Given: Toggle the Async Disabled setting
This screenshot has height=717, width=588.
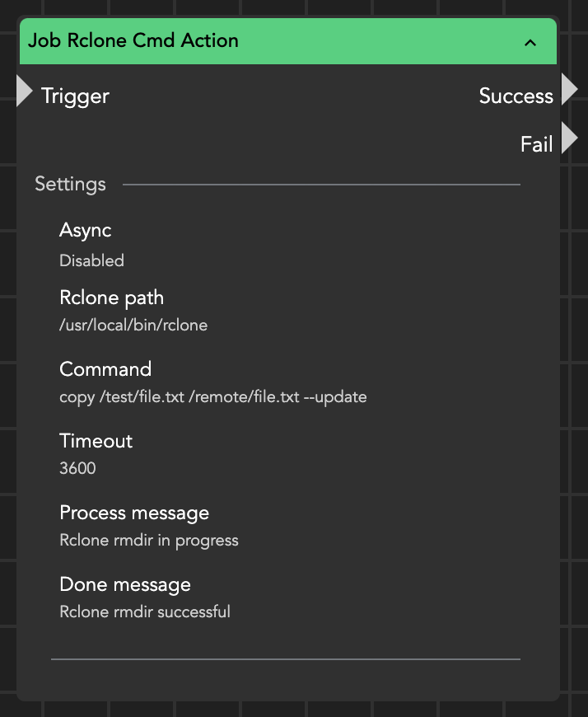Looking at the screenshot, I should [x=91, y=261].
